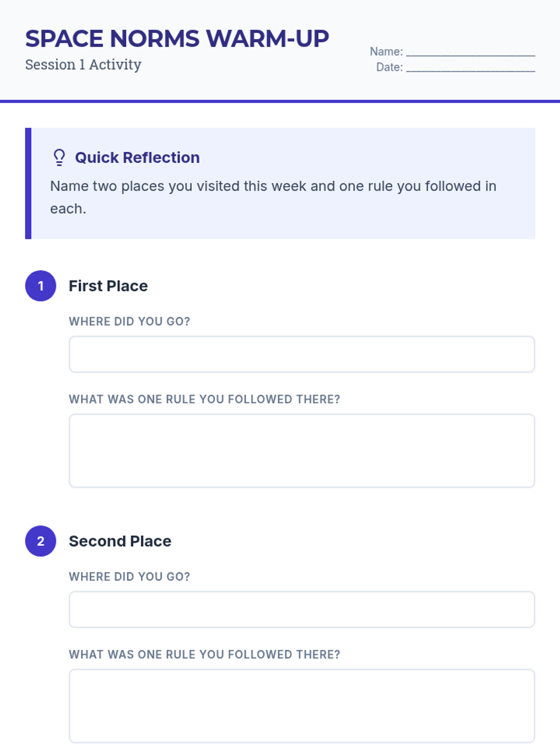Select the 'Quick Reflection' heading

click(x=137, y=158)
